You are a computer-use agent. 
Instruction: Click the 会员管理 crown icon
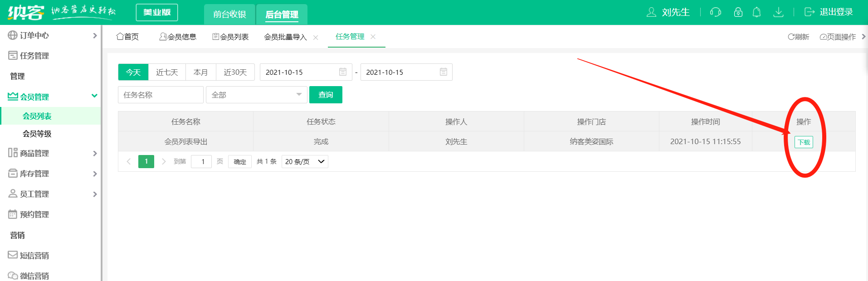(13, 96)
